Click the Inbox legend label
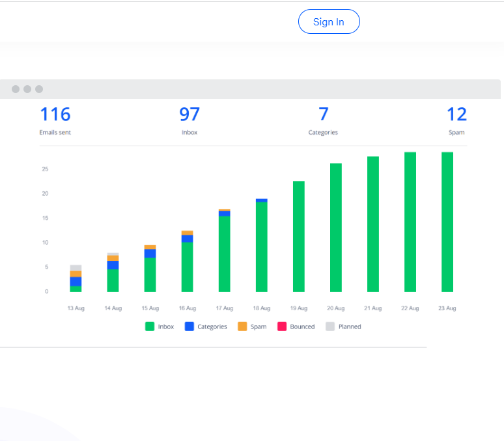504x441 pixels. point(166,327)
